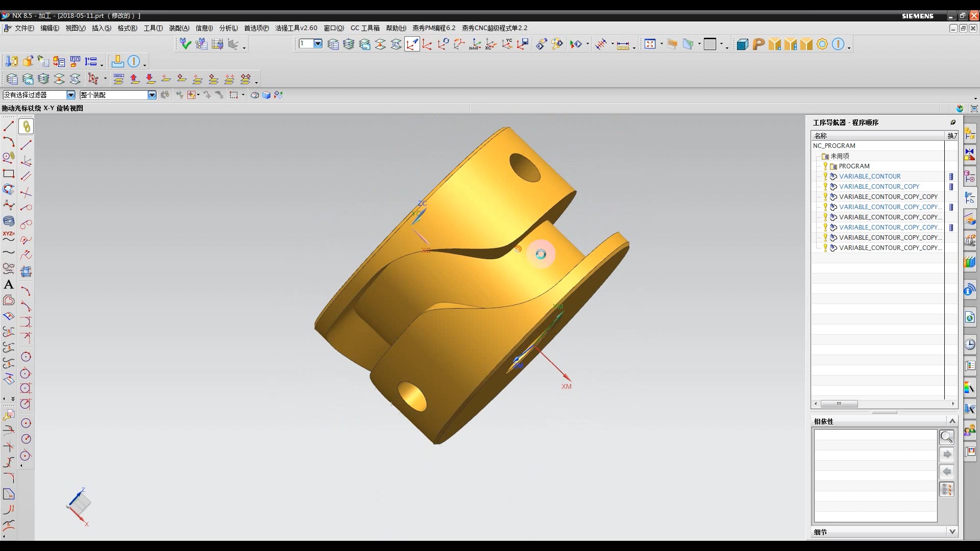Screen dimensions: 980x551
Task: Select the text 'A' annotation tool
Action: (9, 285)
